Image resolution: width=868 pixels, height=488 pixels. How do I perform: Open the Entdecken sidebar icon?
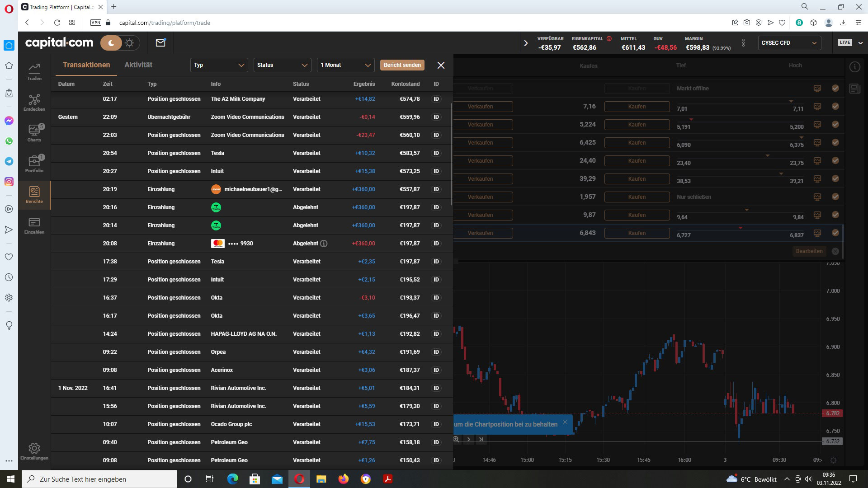pos(34,102)
